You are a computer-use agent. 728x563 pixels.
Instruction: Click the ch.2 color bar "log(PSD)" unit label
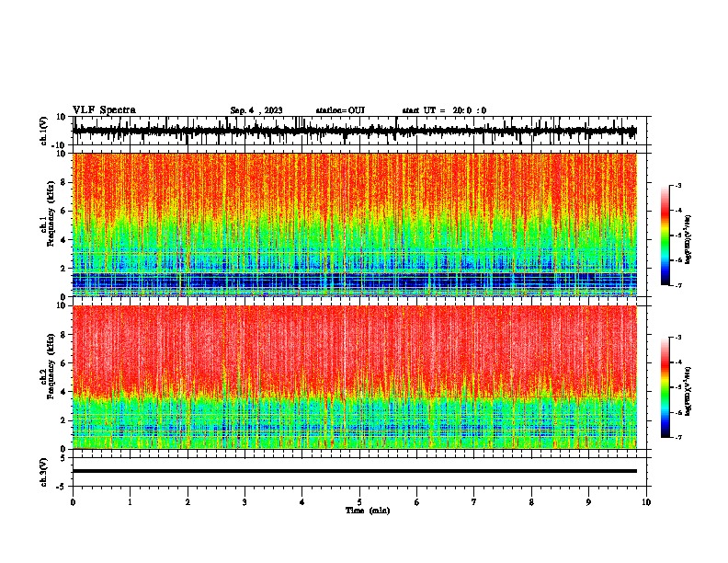pyautogui.click(x=688, y=391)
